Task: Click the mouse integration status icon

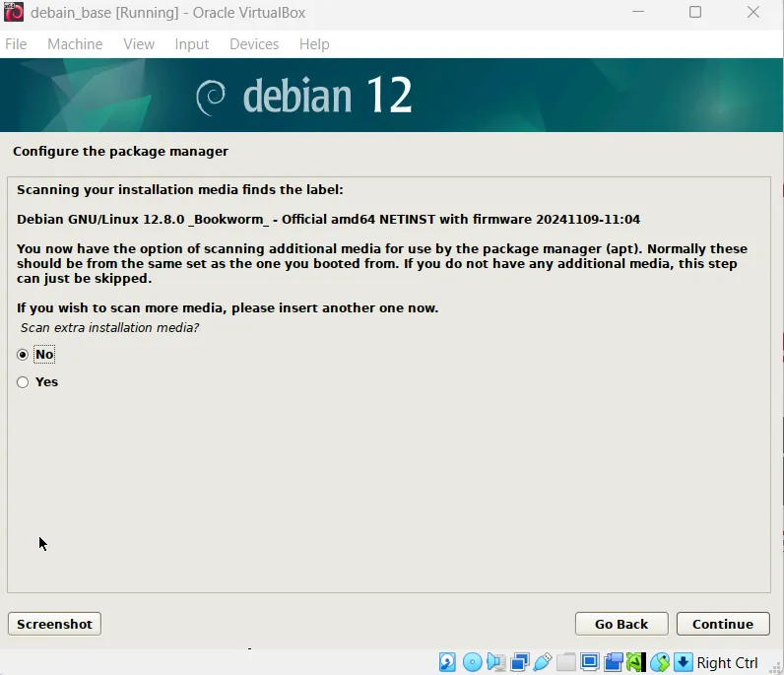Action: coord(660,662)
